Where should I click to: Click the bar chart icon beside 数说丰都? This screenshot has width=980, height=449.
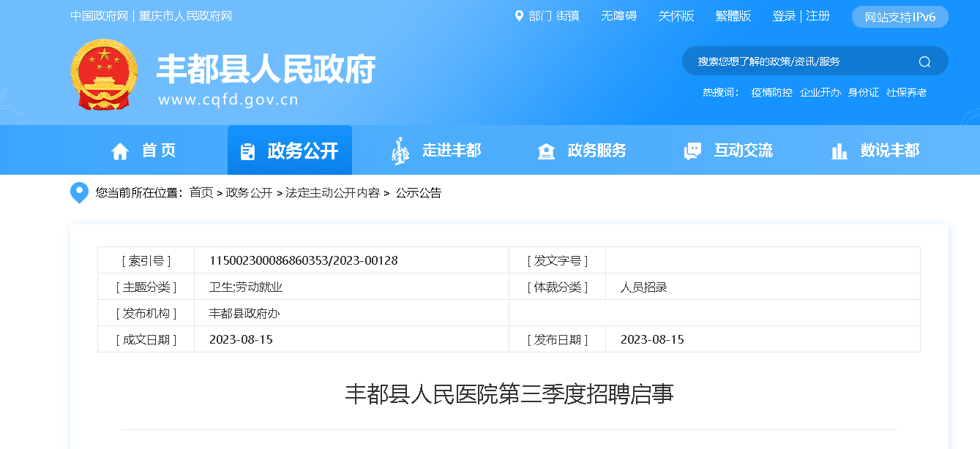pyautogui.click(x=839, y=151)
